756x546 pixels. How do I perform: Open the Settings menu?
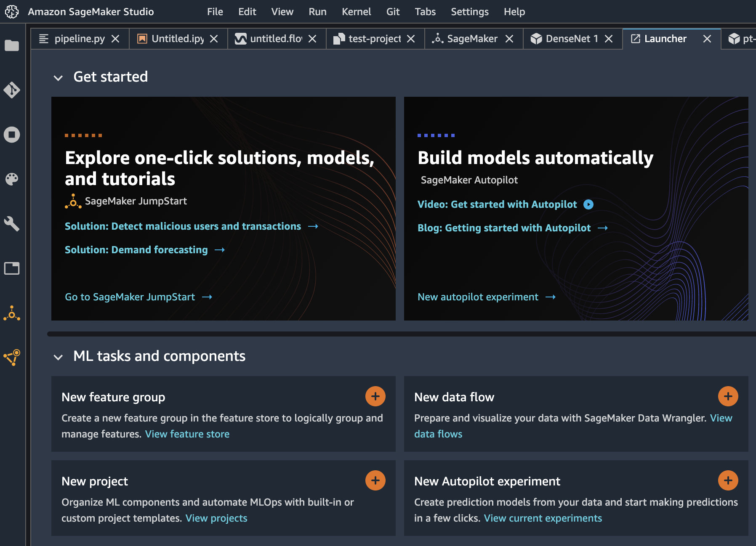470,12
